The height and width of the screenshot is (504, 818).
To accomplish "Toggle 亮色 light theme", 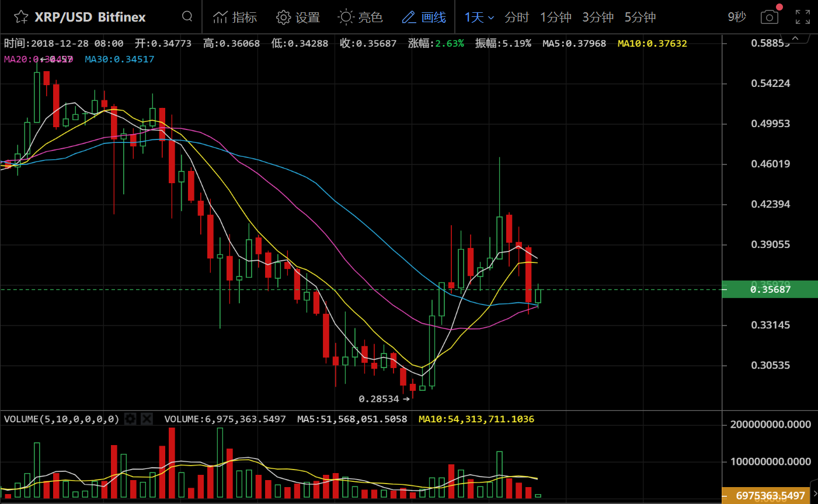I will 360,17.
